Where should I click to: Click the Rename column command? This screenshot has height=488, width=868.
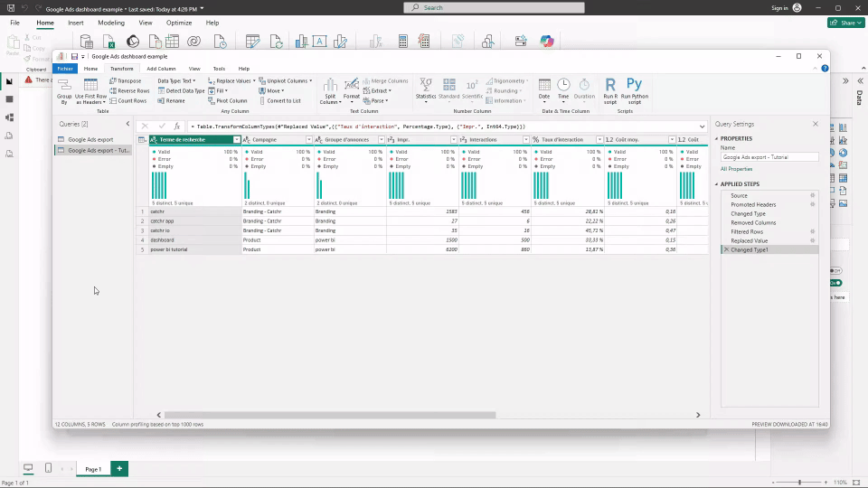[x=171, y=100]
